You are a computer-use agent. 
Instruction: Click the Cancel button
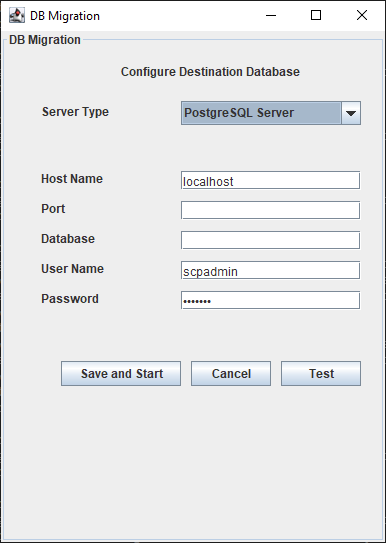(x=231, y=374)
